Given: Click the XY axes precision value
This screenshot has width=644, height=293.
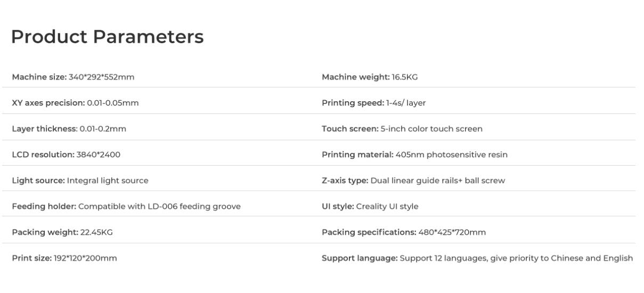Looking at the screenshot, I should tap(112, 103).
